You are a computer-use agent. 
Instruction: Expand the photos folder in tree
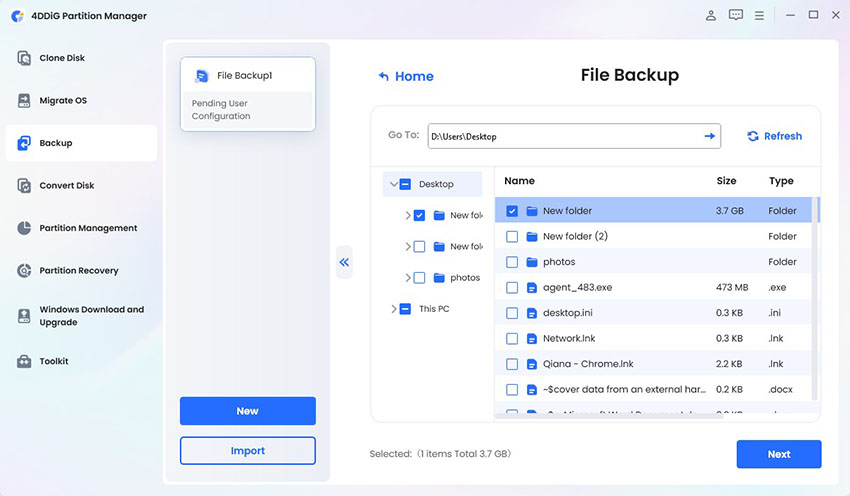pyautogui.click(x=408, y=278)
